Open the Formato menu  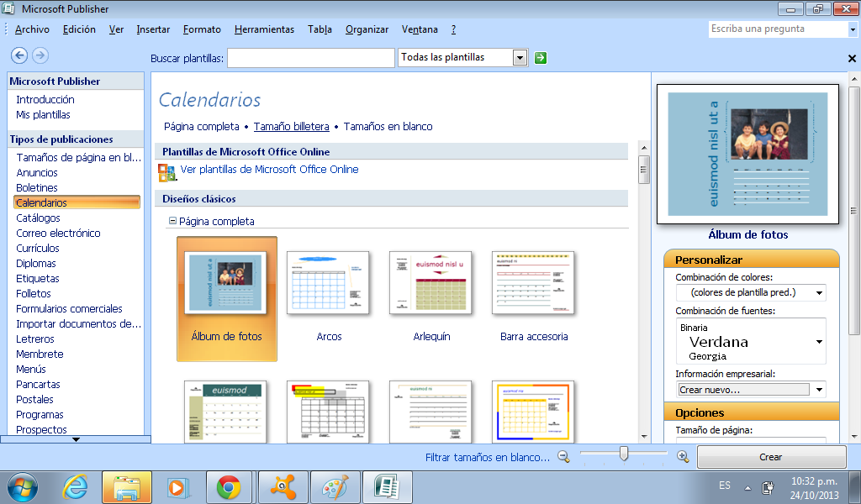(202, 29)
